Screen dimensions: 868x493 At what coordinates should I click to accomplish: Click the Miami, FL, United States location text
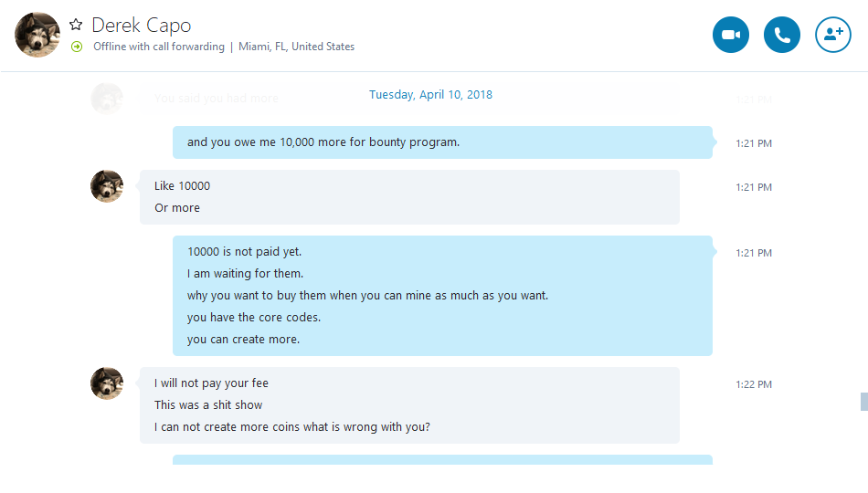296,47
